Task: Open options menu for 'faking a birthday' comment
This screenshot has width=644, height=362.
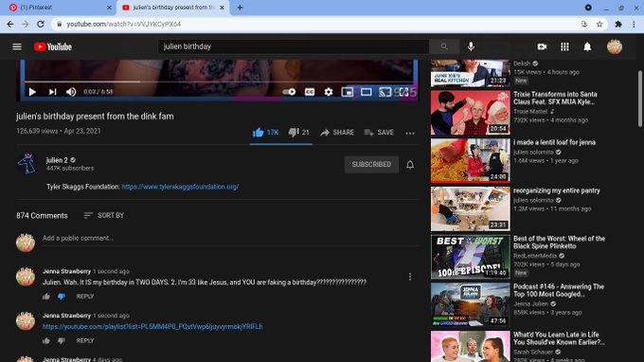Action: click(x=410, y=277)
